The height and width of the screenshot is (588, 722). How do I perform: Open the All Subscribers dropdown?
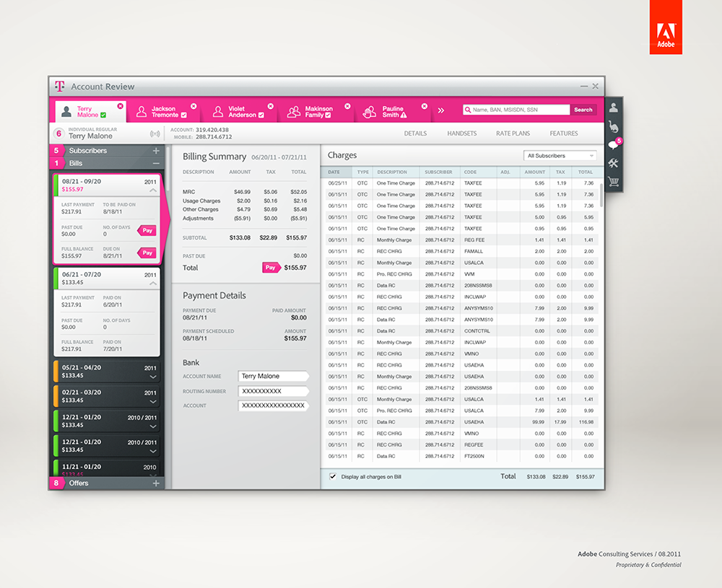coord(560,156)
